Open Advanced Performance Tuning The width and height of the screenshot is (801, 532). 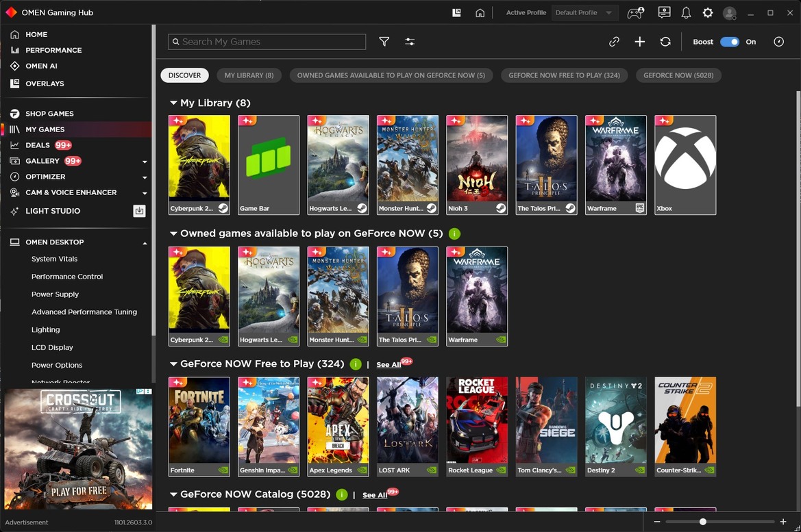84,312
